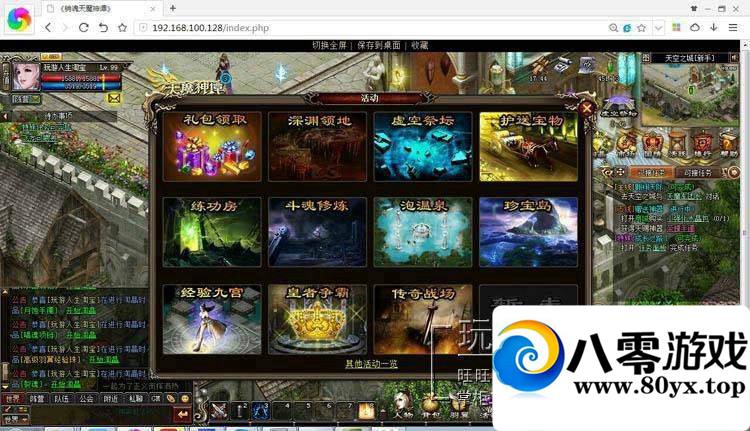This screenshot has height=431, width=750.
Task: Send chat with the return arrow button
Action: coord(182,414)
